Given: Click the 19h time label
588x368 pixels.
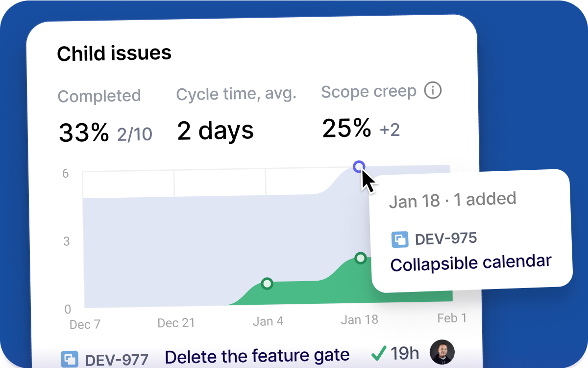Looking at the screenshot, I should (405, 353).
